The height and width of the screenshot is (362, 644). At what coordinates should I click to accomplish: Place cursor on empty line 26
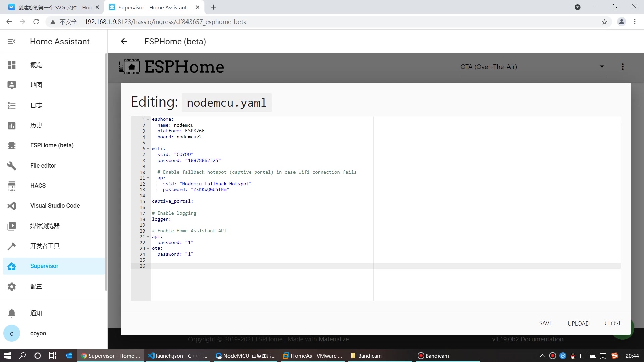tap(386, 266)
